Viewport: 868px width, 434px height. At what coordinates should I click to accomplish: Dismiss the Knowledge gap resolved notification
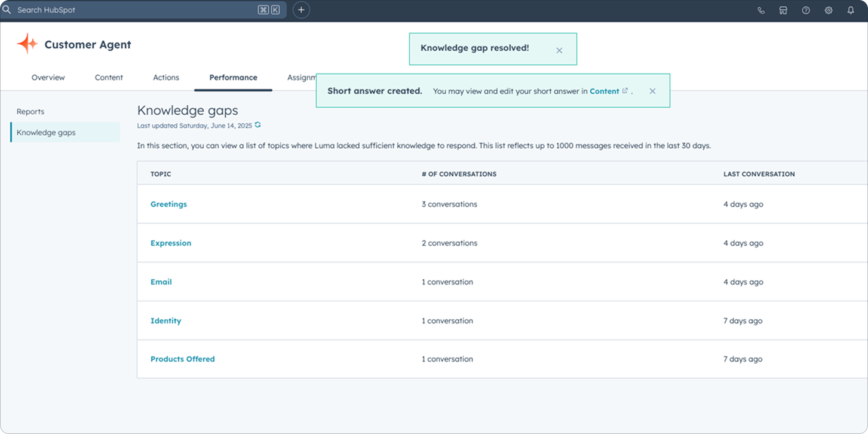tap(559, 50)
